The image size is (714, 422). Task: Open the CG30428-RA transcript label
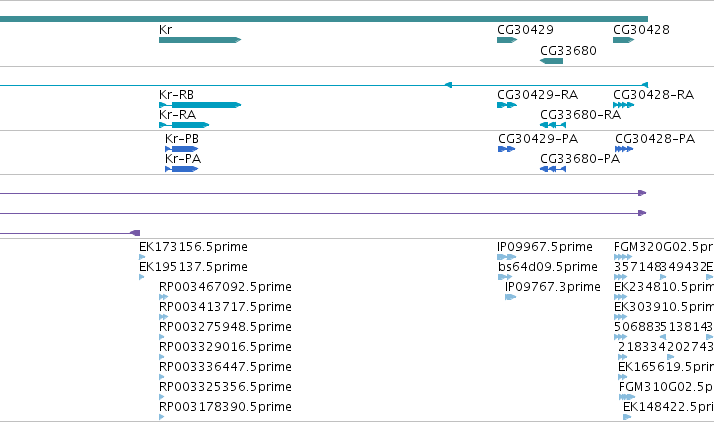[653, 95]
